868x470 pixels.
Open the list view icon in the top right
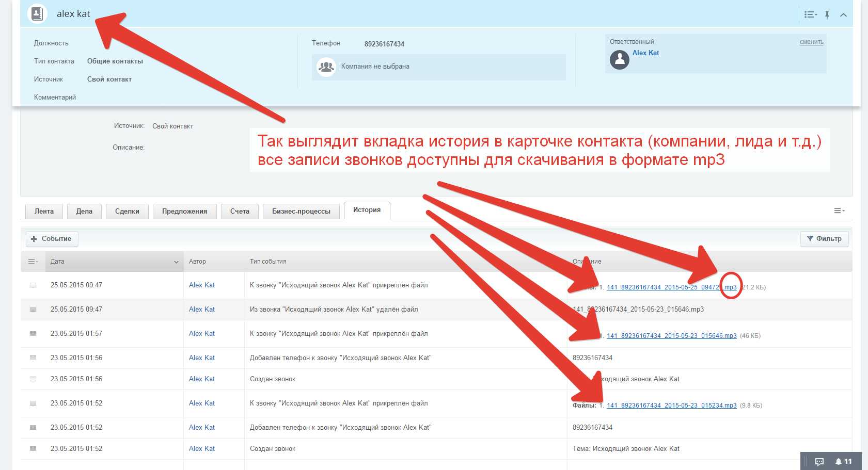[x=810, y=14]
